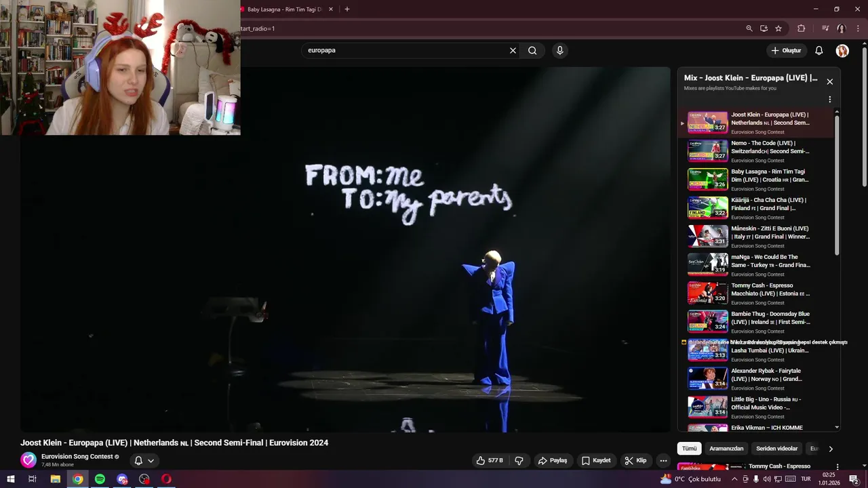
Task: Clear the europapa search text
Action: (x=513, y=50)
